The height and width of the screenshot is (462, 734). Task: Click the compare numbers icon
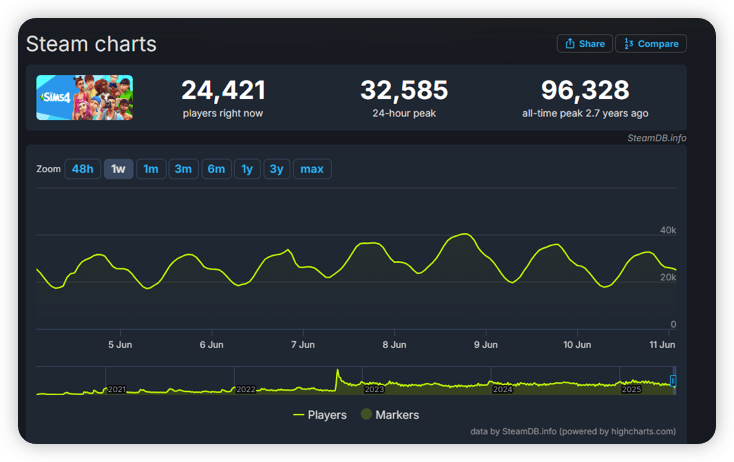(x=629, y=44)
